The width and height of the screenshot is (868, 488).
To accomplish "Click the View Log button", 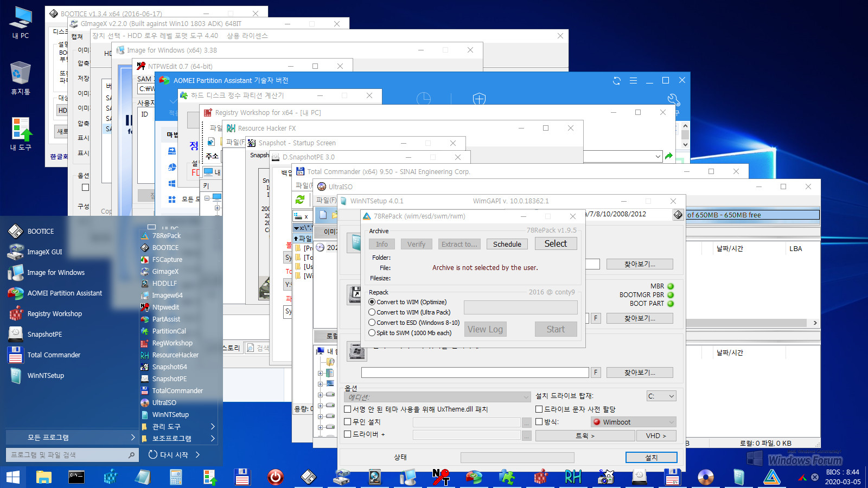I will click(485, 329).
